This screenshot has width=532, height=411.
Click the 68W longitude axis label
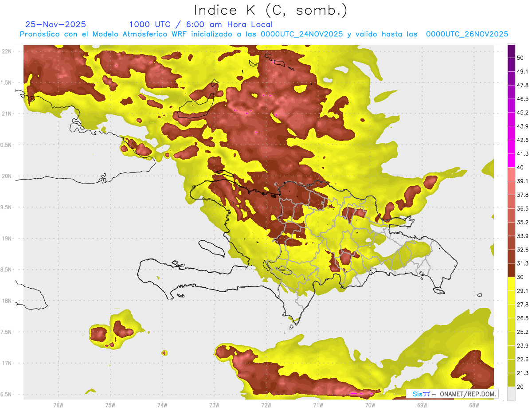(473, 404)
